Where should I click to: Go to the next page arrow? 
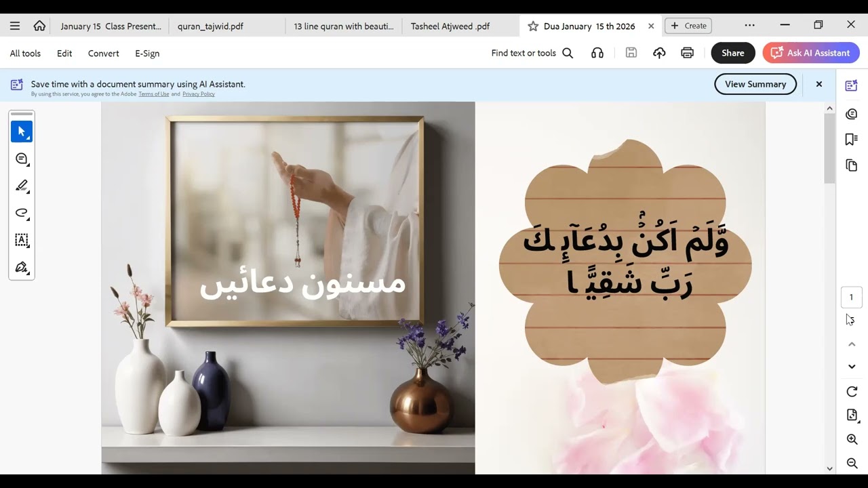click(x=852, y=367)
